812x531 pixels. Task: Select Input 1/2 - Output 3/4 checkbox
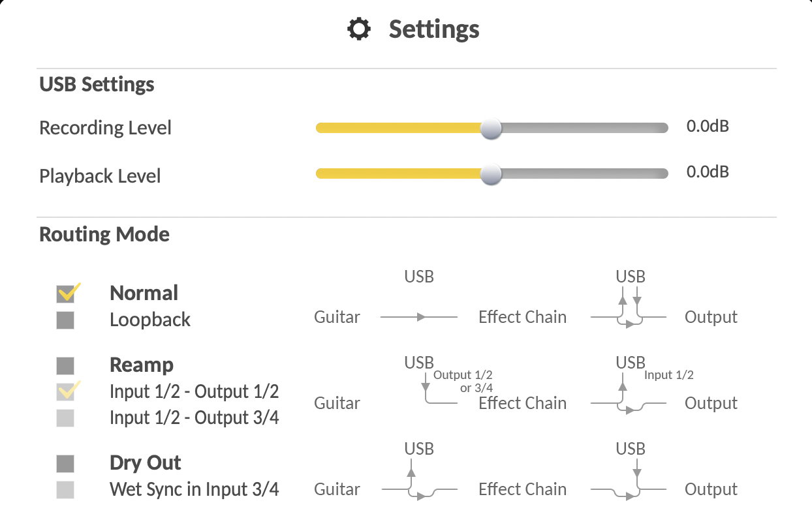[x=65, y=418]
